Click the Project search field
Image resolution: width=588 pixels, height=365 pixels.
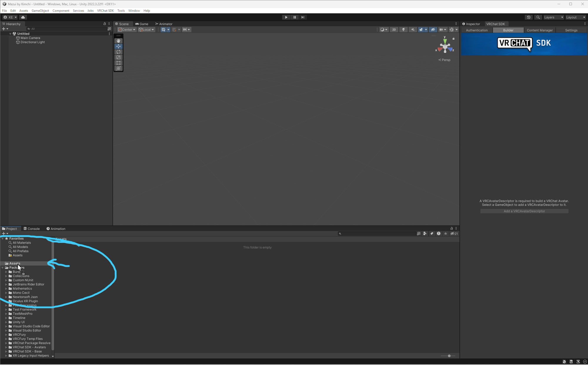(x=378, y=234)
